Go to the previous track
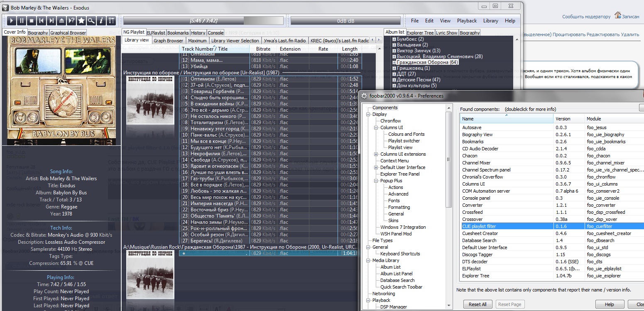 [42, 20]
